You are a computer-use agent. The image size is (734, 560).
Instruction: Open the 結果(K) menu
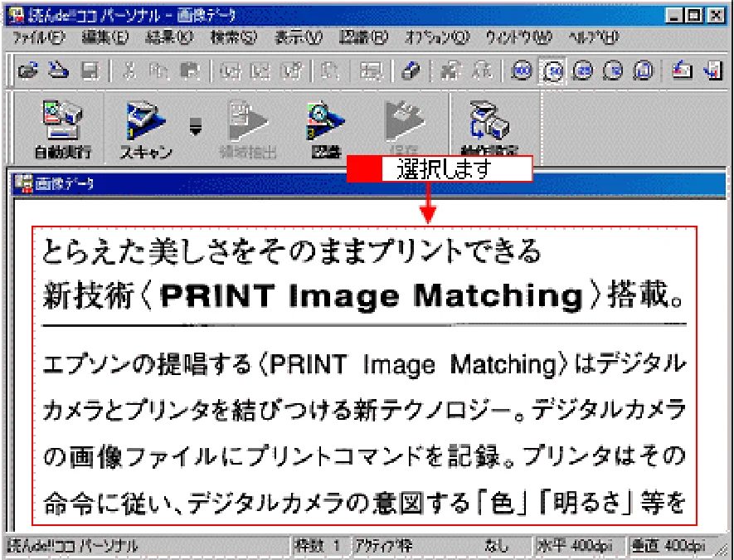169,37
